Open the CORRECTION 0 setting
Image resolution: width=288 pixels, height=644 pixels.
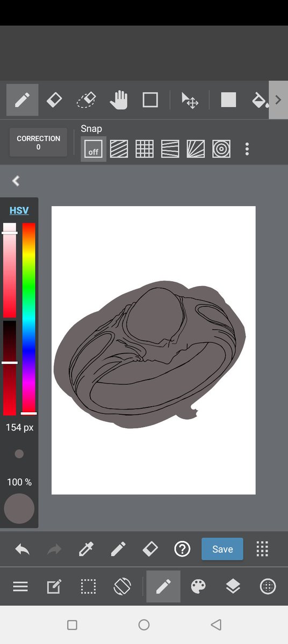[38, 142]
